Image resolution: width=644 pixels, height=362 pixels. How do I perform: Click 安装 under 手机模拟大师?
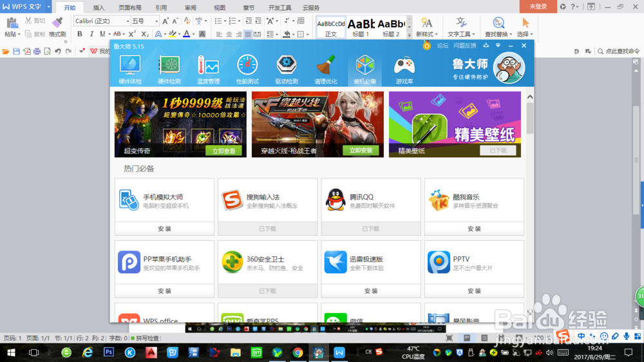164,229
